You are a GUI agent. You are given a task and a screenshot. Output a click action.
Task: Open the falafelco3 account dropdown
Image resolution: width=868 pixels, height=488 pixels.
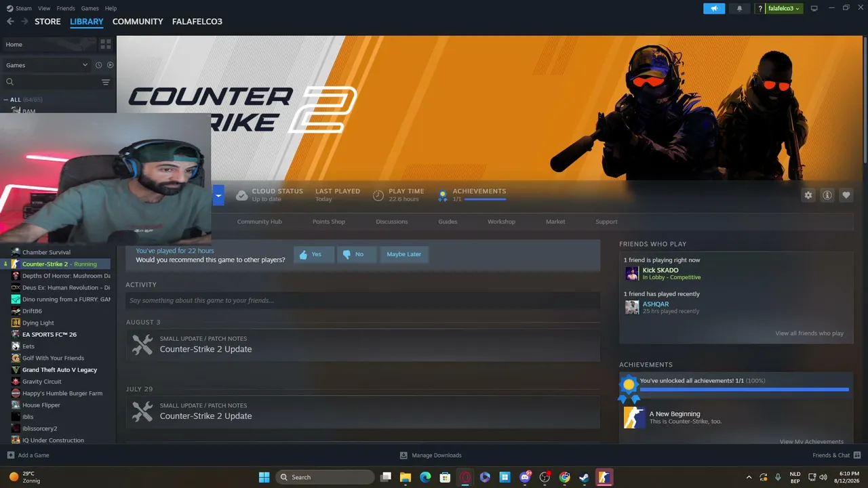point(785,8)
